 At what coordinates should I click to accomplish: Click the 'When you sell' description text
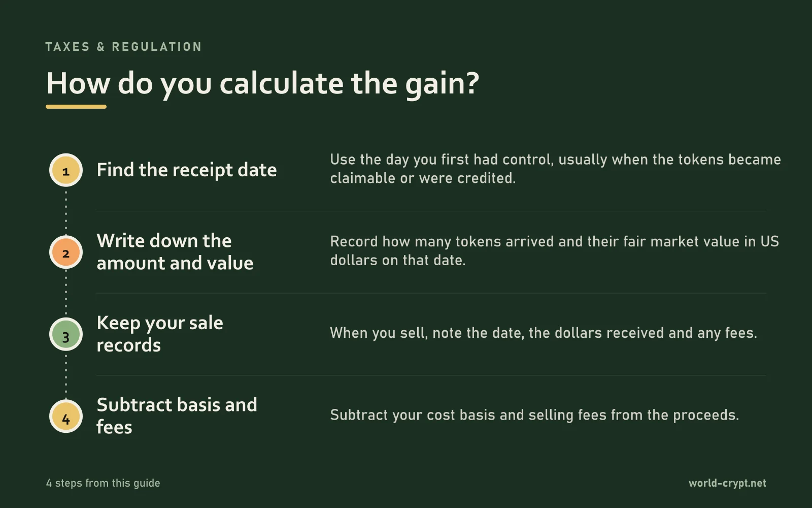[544, 333]
